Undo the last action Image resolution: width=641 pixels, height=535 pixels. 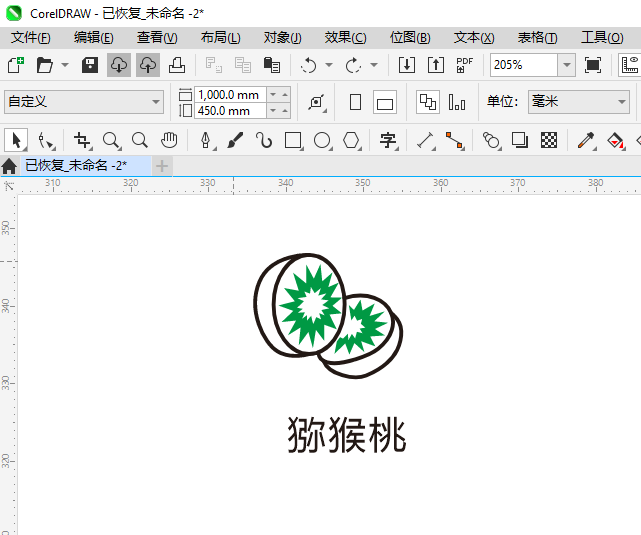(x=309, y=65)
